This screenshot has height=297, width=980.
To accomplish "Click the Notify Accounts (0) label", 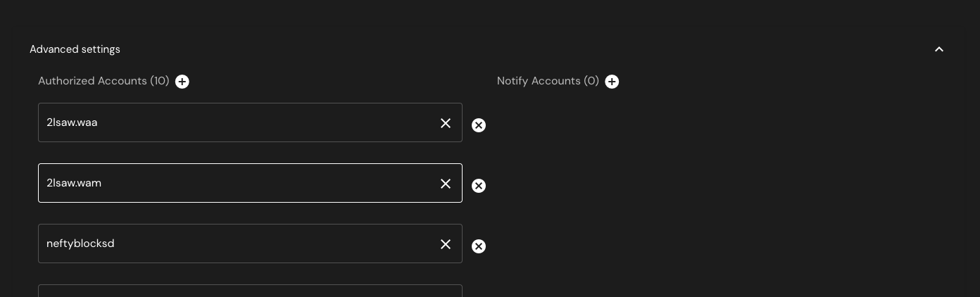I will pyautogui.click(x=548, y=81).
